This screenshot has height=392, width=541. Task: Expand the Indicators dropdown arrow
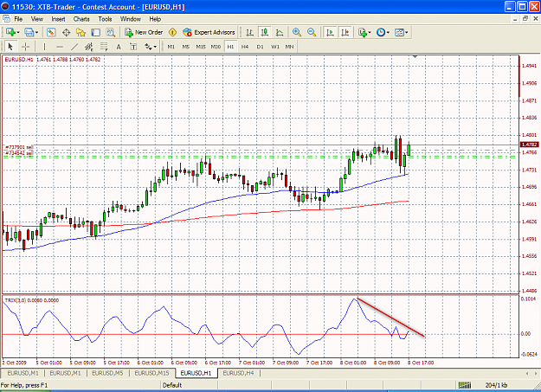370,32
